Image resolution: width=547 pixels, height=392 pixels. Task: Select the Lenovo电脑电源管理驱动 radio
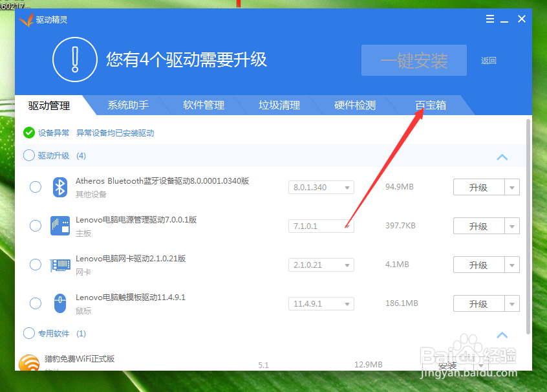pos(35,226)
